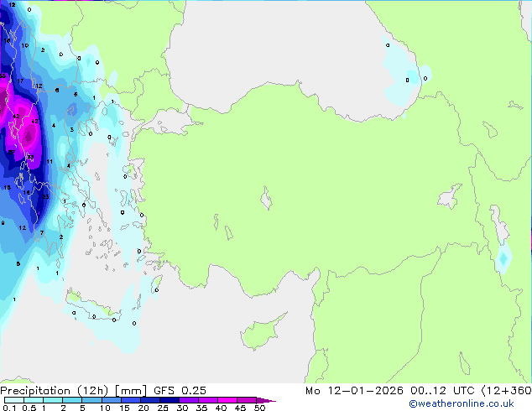The height and width of the screenshot is (411, 532).
Task: Click the '0.5' legend scale label
Action: tap(29, 408)
